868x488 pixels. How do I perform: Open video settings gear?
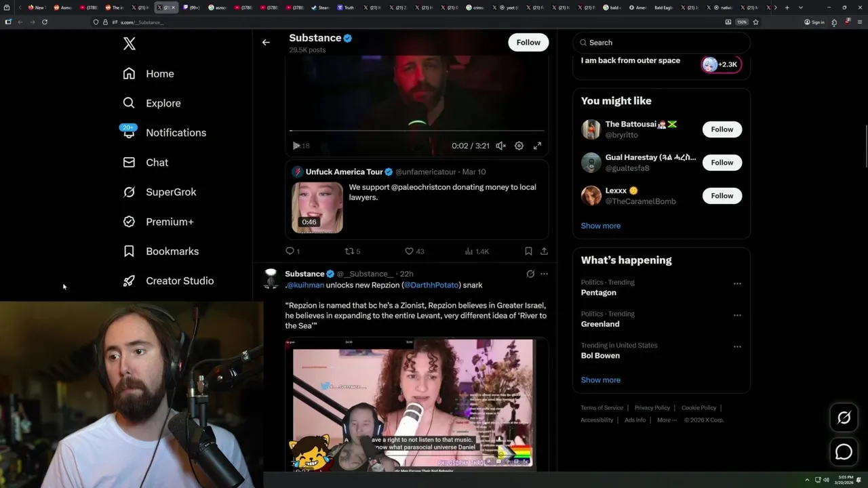[x=519, y=146]
